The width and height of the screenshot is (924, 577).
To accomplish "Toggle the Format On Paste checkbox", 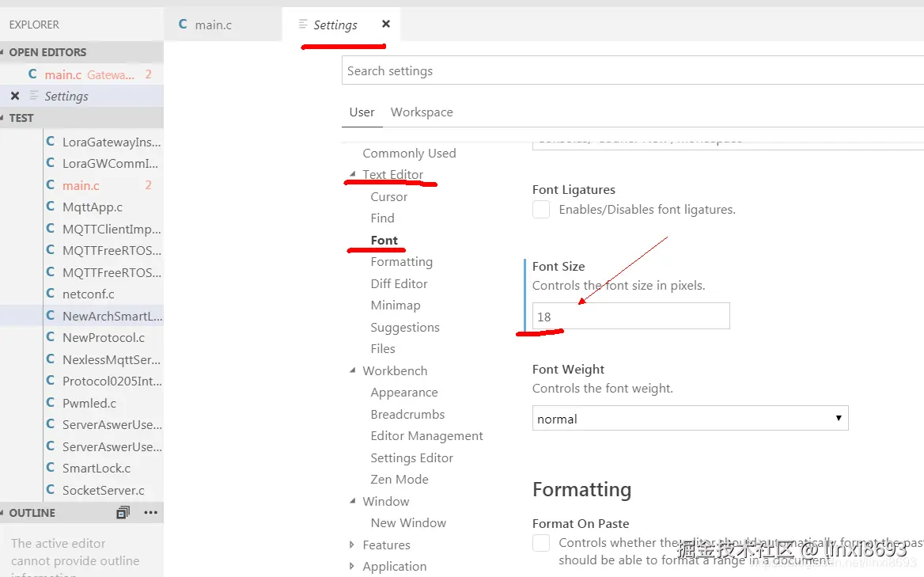I will [541, 542].
